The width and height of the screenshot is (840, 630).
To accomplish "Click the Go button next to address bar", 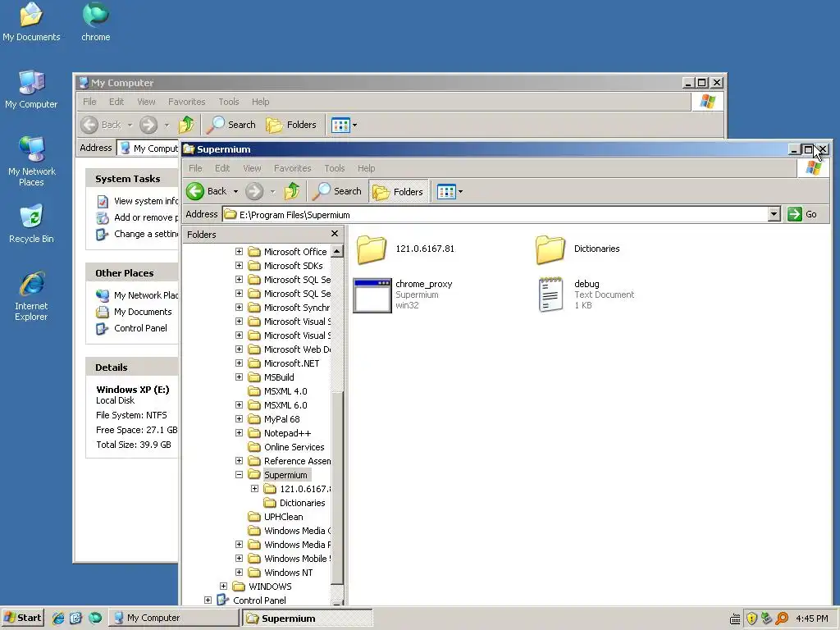I will [802, 214].
